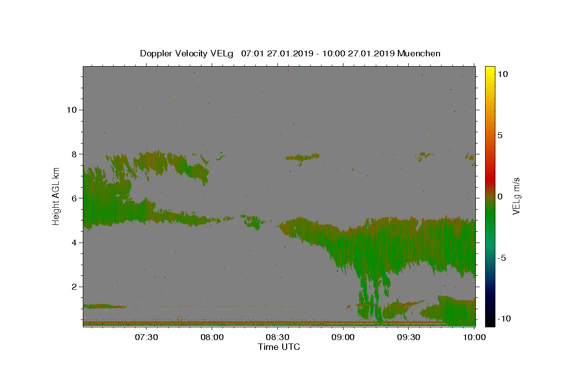Click the 09:30 time tick label
The height and width of the screenshot is (392, 588).
click(x=408, y=337)
